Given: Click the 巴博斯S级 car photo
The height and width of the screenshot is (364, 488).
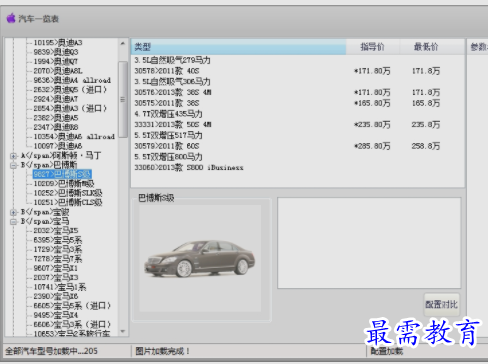Looking at the screenshot, I should [x=200, y=258].
